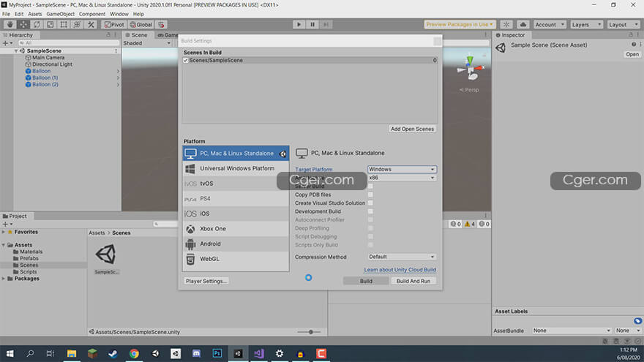Open Visual Studio from taskbar
Screen dimensions: 644x362
(259, 353)
